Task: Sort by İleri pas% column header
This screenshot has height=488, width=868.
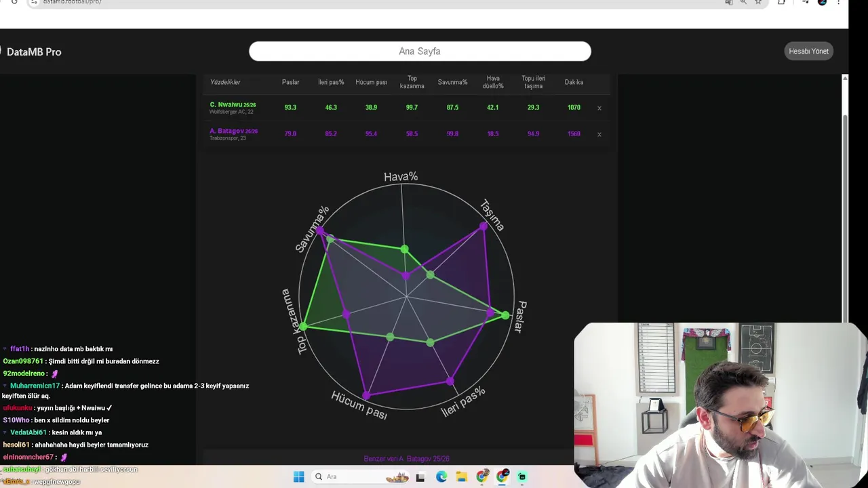Action: (x=331, y=82)
